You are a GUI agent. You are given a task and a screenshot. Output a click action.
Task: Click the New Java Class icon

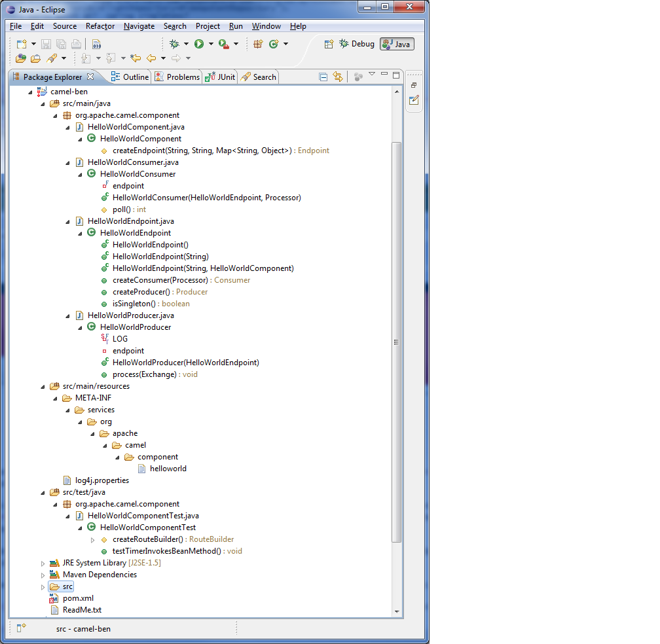(274, 44)
